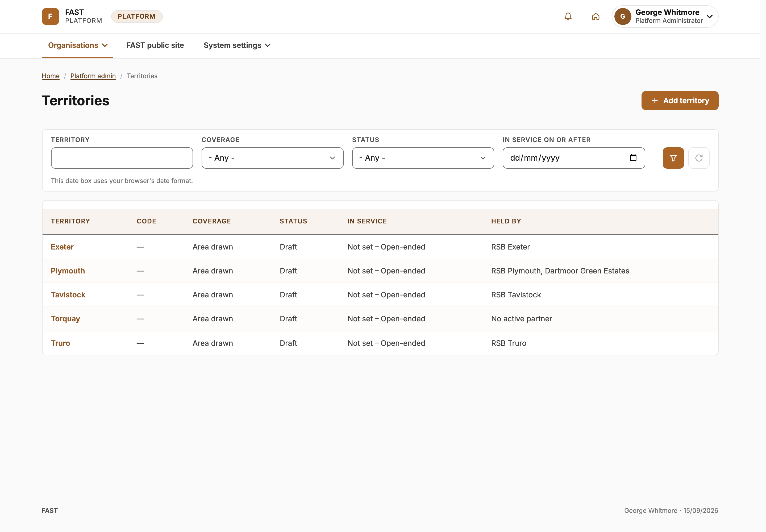The height and width of the screenshot is (532, 766).
Task: Select 'RSB Tavistock' cell
Action: click(516, 295)
